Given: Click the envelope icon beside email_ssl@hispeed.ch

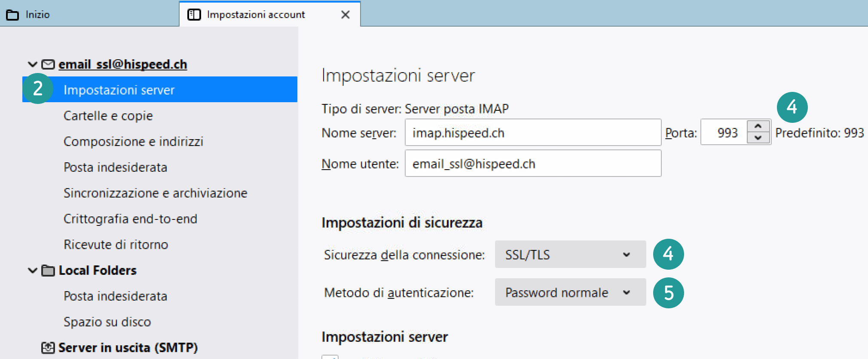Looking at the screenshot, I should [x=48, y=64].
